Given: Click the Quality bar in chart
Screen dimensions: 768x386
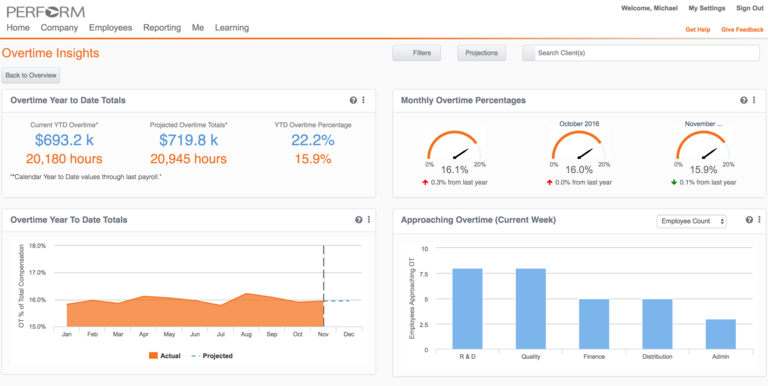Looking at the screenshot, I should tap(530, 309).
